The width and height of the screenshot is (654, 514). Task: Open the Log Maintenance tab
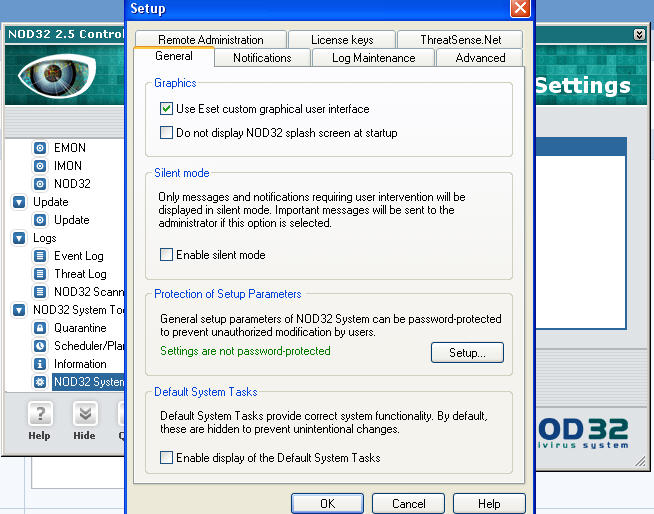coord(373,58)
